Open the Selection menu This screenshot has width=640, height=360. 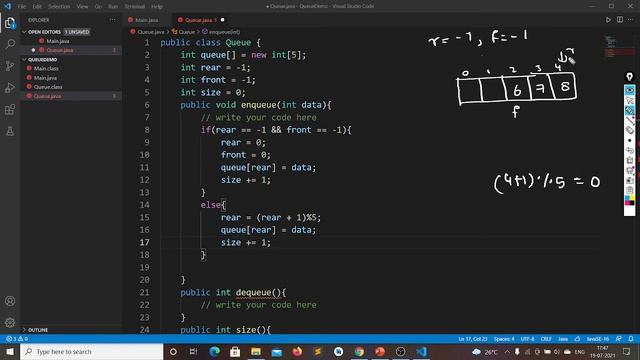coord(59,6)
